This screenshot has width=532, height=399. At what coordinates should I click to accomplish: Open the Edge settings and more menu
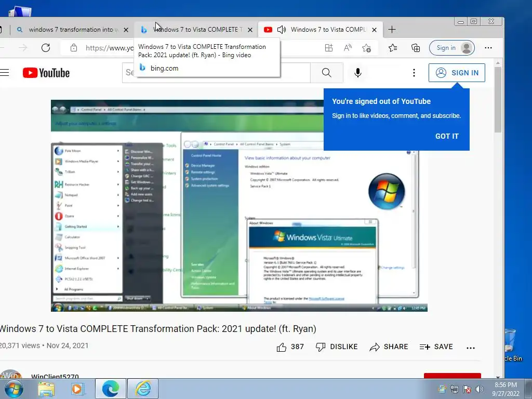pyautogui.click(x=488, y=48)
